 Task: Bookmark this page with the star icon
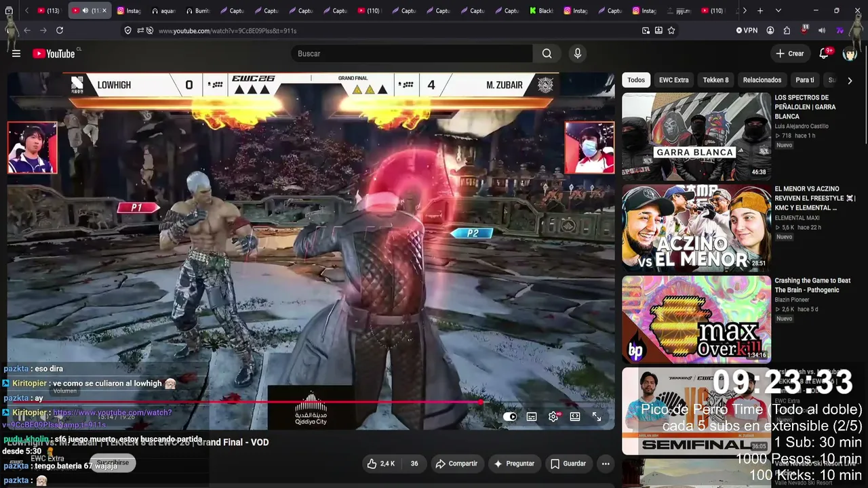click(671, 30)
